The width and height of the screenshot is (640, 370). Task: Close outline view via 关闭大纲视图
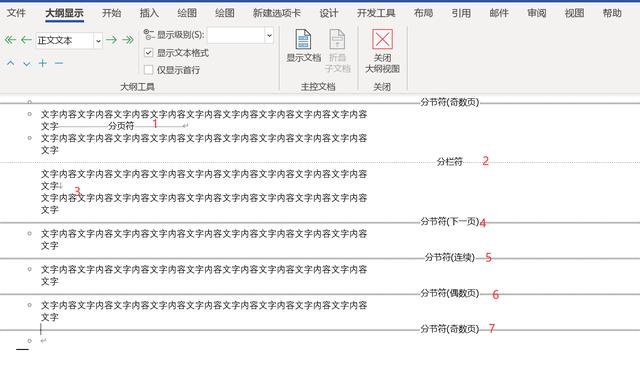(382, 51)
